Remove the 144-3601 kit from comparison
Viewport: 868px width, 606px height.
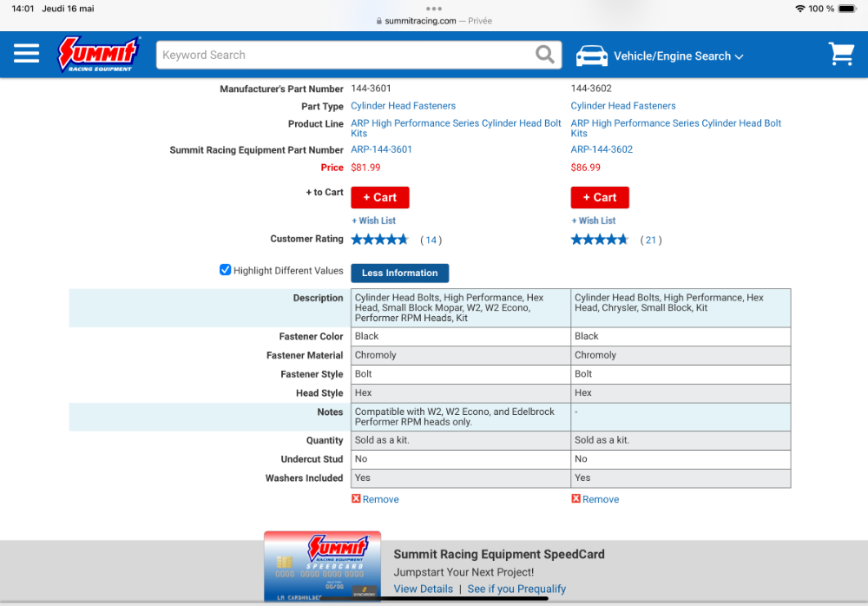click(380, 499)
